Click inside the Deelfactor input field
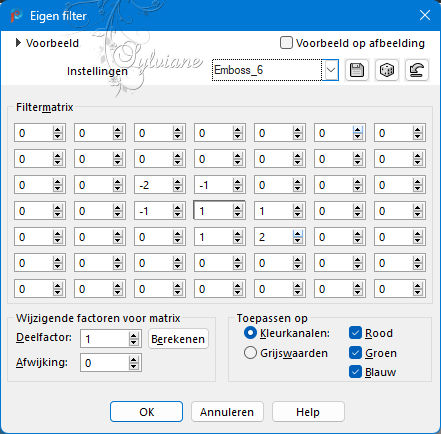This screenshot has width=441, height=434. click(x=104, y=339)
